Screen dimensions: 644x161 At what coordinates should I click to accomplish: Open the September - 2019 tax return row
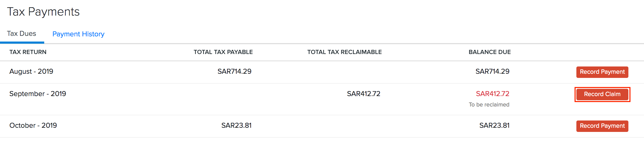point(38,94)
